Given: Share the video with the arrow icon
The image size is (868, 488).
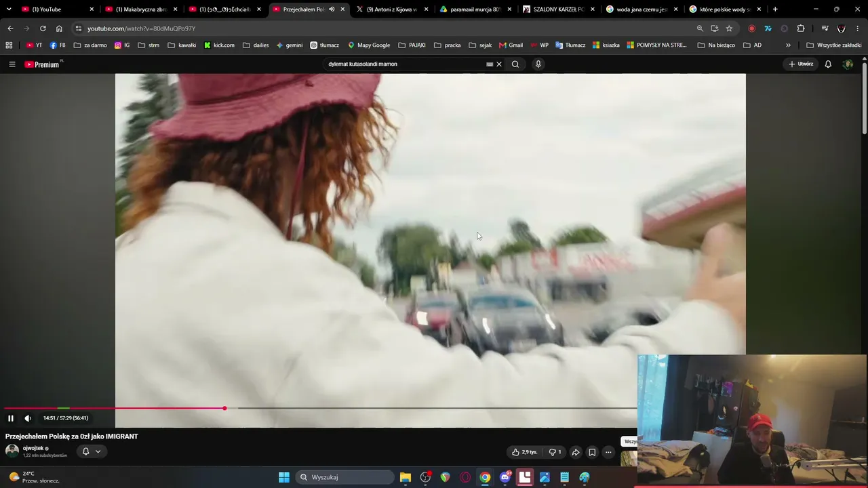Looking at the screenshot, I should (x=576, y=452).
